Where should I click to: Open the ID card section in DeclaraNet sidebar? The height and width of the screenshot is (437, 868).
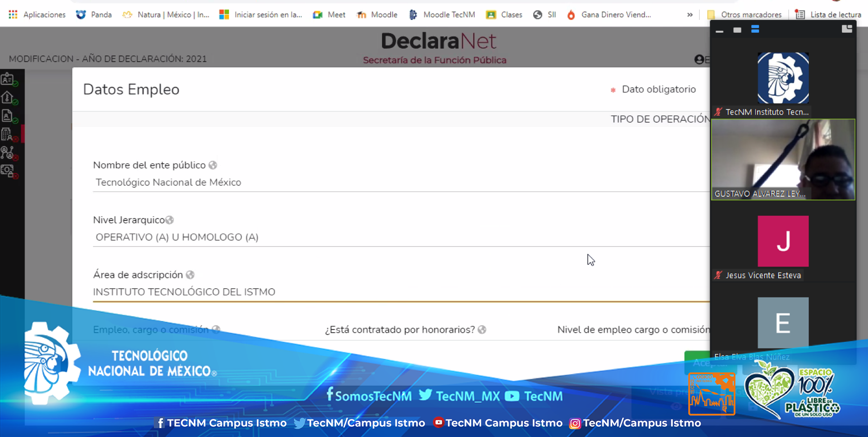[x=8, y=79]
